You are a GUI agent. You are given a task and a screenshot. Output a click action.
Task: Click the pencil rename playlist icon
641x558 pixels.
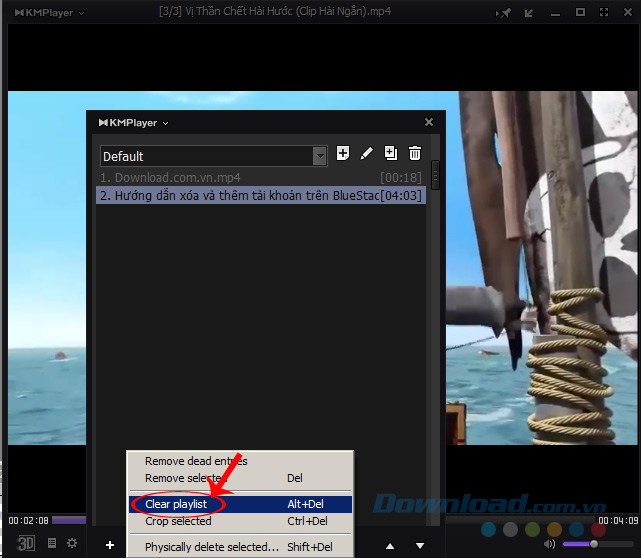click(367, 153)
